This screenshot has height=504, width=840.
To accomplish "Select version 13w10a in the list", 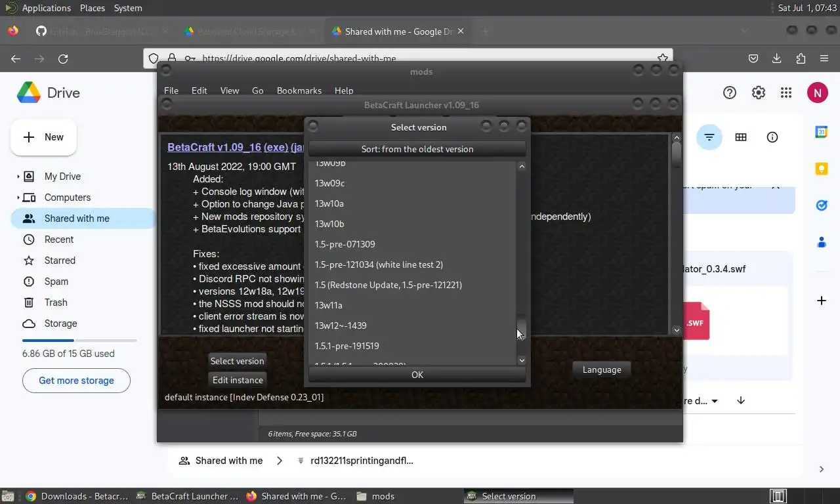I will pos(411,203).
